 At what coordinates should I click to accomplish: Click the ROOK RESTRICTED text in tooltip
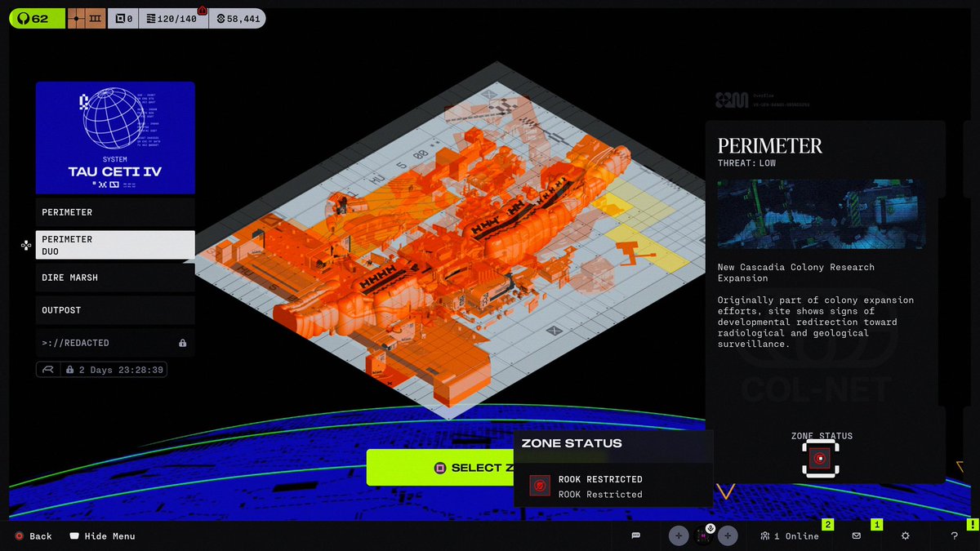[x=600, y=479]
